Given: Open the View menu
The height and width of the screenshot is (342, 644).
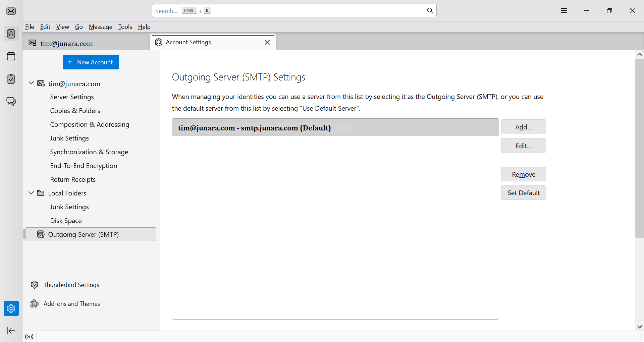Looking at the screenshot, I should (63, 27).
